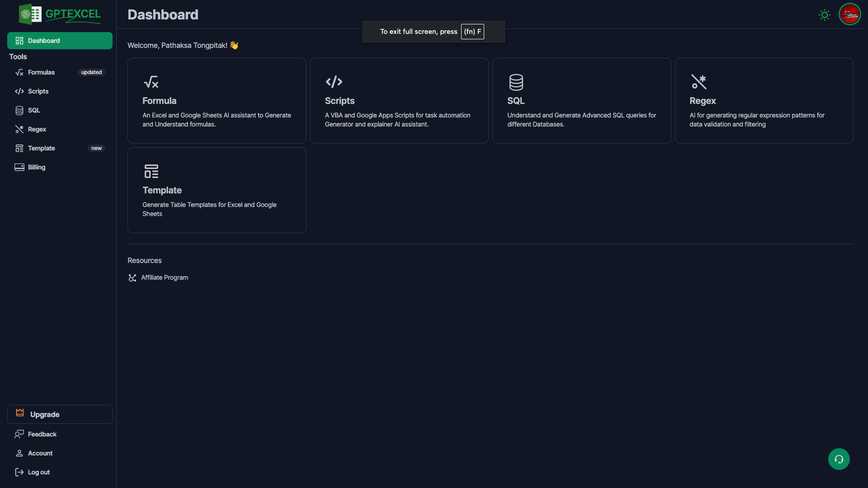This screenshot has height=488, width=868.
Task: Open the headset support chat button
Action: pos(839,459)
